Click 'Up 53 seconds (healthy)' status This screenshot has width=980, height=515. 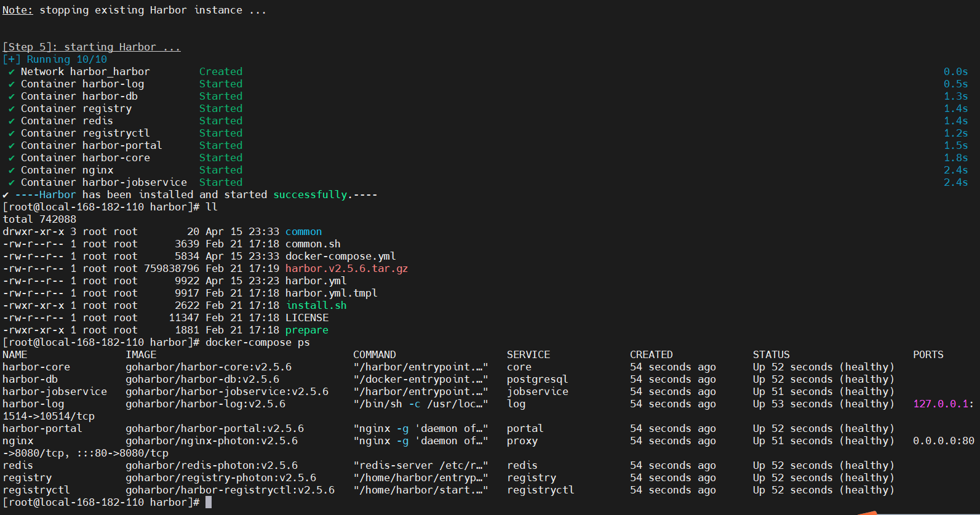pos(824,404)
